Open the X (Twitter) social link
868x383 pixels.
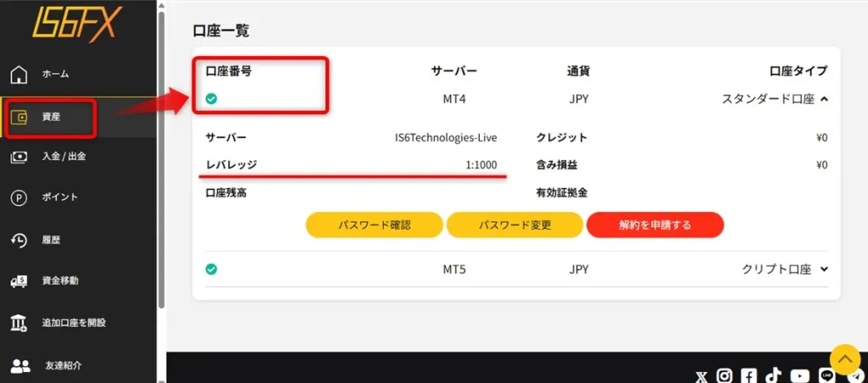pyautogui.click(x=702, y=376)
